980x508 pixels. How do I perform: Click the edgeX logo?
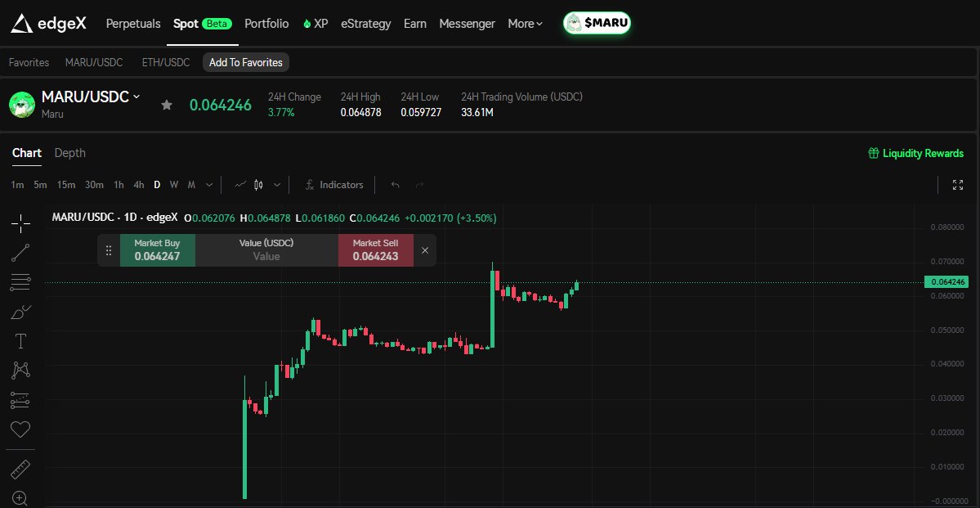[48, 24]
